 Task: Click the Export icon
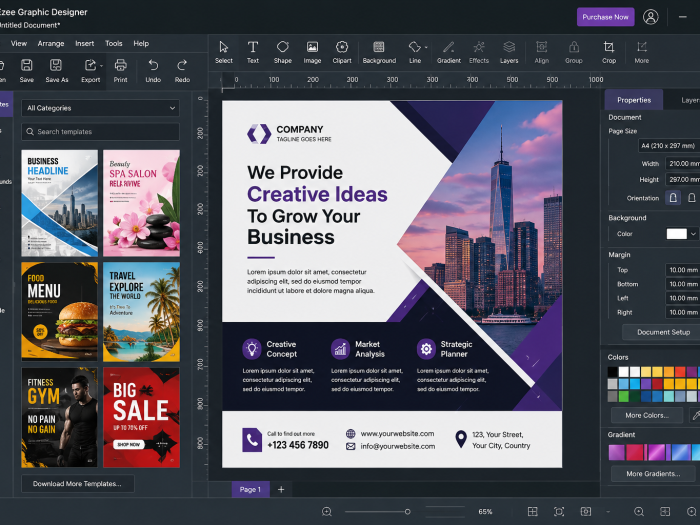point(90,71)
